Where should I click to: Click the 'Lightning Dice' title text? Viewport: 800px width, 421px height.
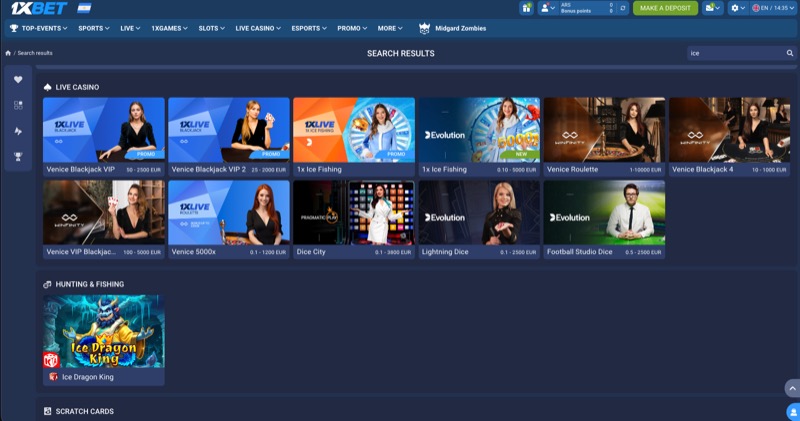click(x=445, y=252)
